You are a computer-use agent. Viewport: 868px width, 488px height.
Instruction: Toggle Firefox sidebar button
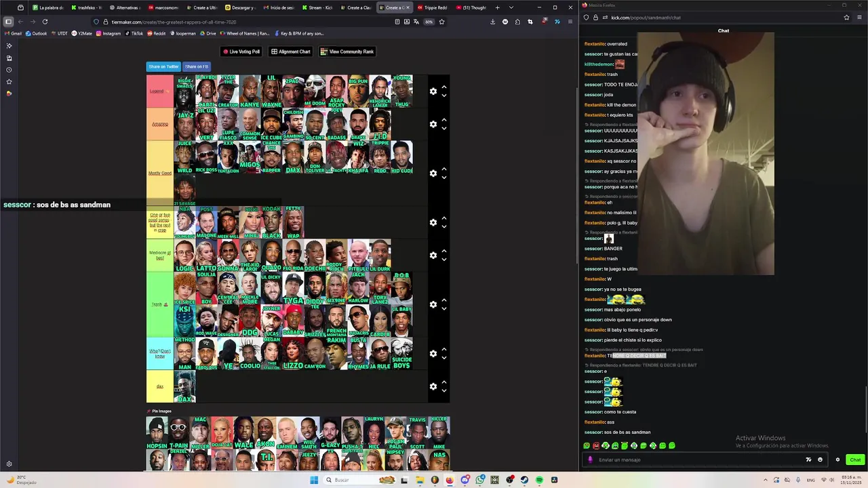pos(8,22)
